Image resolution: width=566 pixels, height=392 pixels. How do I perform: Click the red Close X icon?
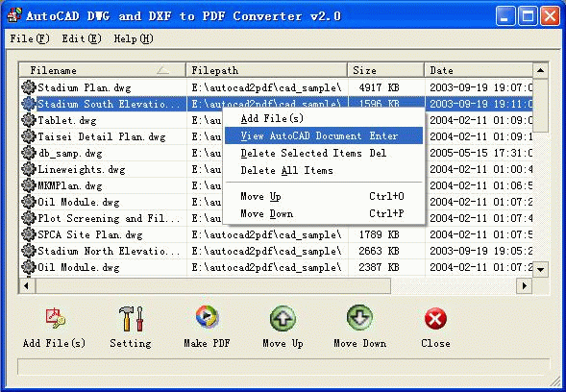435,318
